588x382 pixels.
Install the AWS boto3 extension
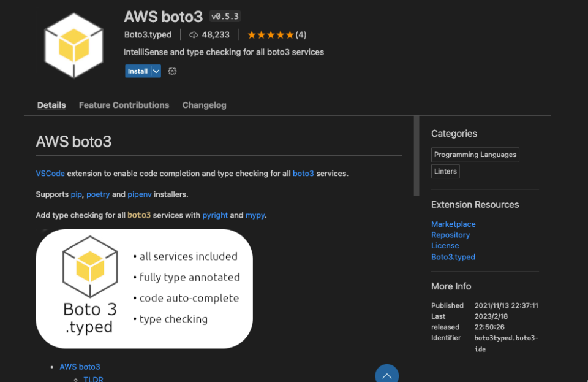[137, 71]
